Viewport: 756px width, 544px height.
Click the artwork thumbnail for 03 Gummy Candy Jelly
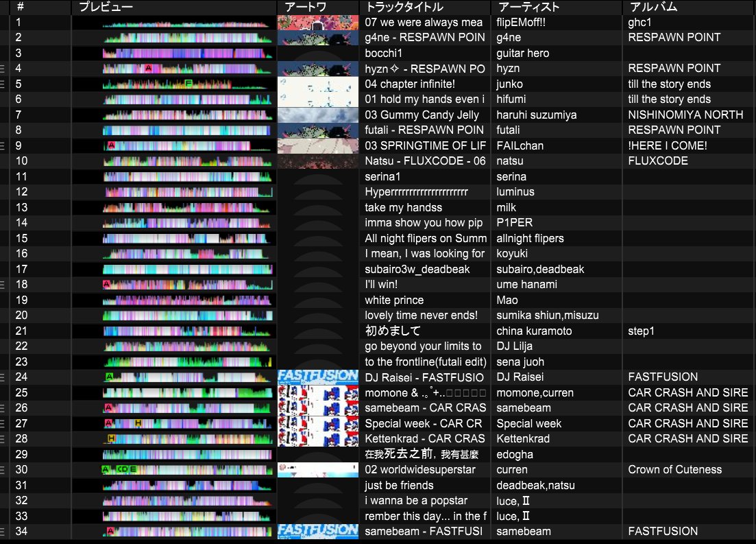318,115
